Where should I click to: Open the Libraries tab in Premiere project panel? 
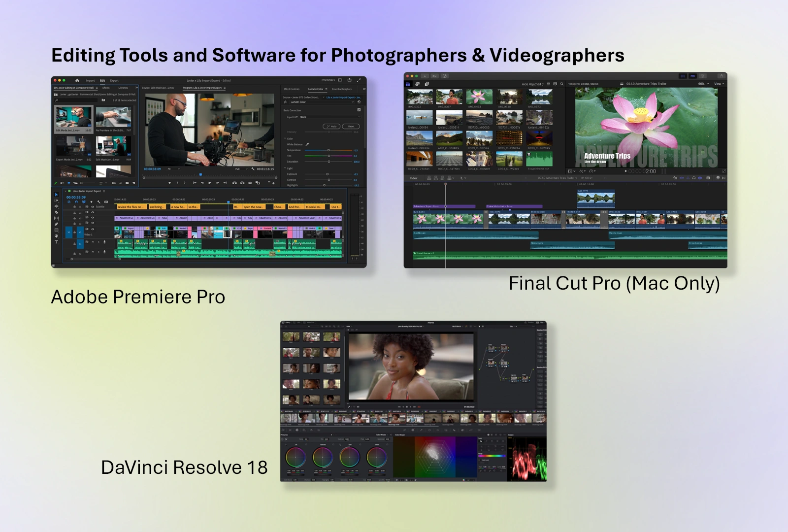tap(123, 88)
